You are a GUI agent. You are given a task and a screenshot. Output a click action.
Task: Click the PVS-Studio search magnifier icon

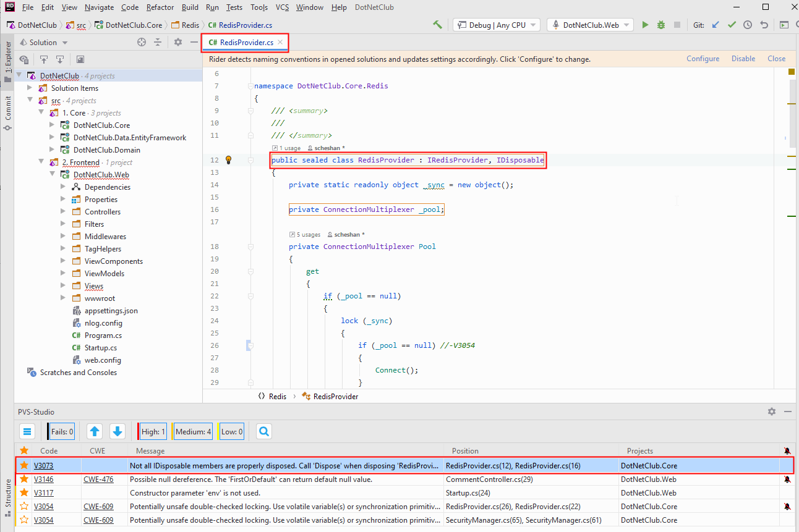264,431
